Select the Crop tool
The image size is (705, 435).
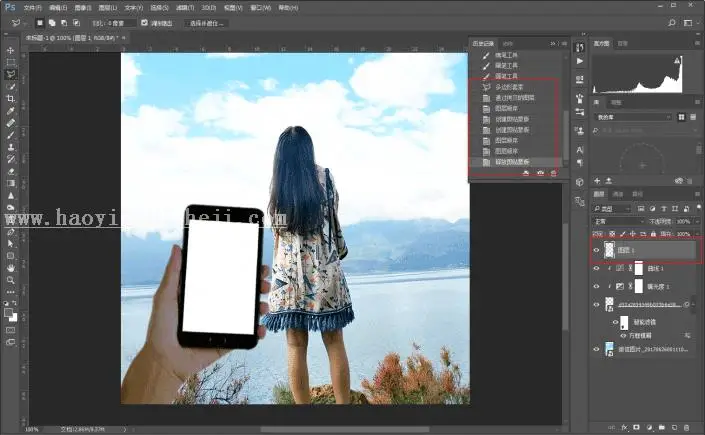click(x=10, y=99)
